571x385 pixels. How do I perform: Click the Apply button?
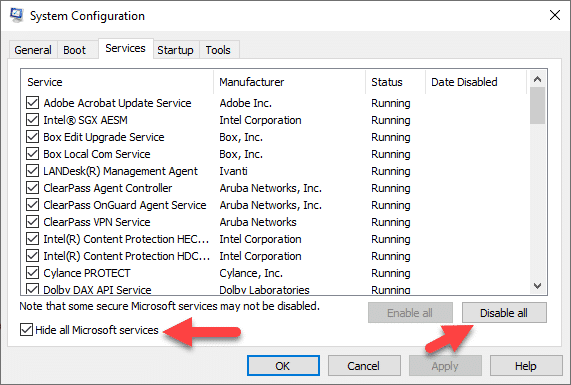[445, 366]
